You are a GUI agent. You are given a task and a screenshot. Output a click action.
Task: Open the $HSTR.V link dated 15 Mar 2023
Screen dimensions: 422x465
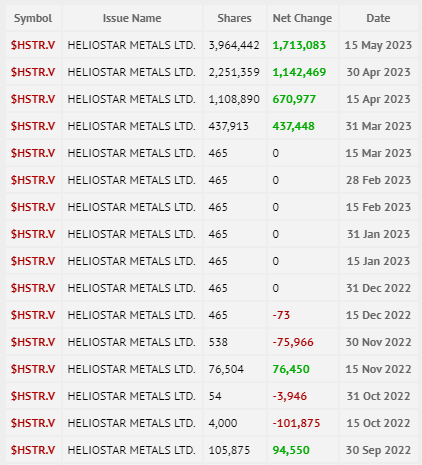click(33, 153)
